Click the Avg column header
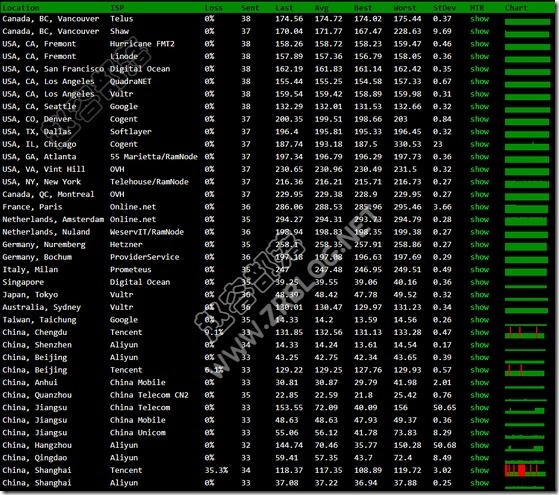The width and height of the screenshot is (559, 495). [x=322, y=8]
